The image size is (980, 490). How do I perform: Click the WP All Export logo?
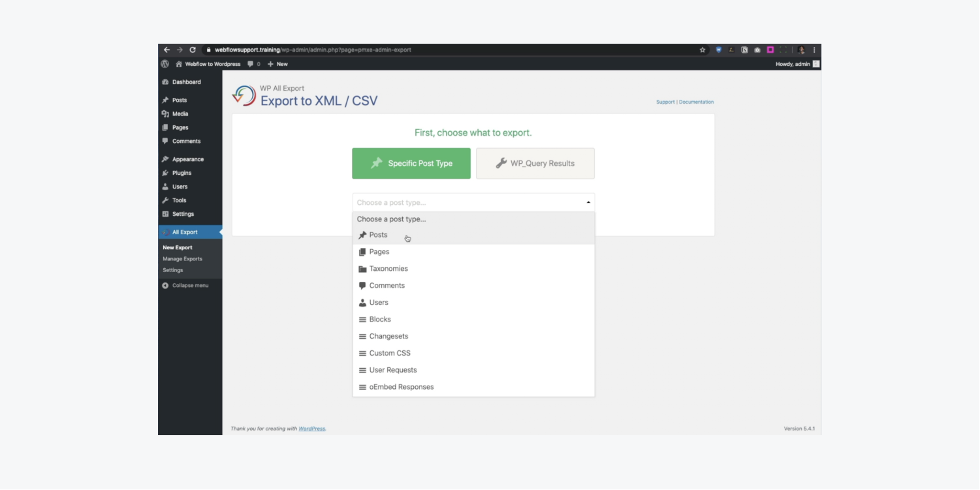click(244, 96)
